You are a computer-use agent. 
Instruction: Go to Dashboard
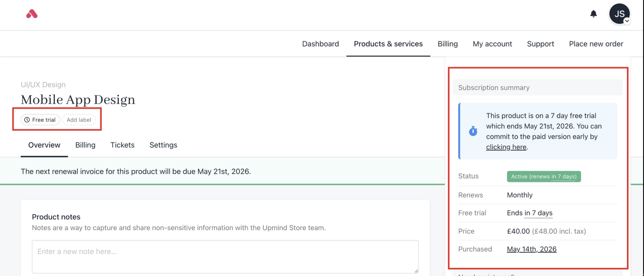(320, 44)
